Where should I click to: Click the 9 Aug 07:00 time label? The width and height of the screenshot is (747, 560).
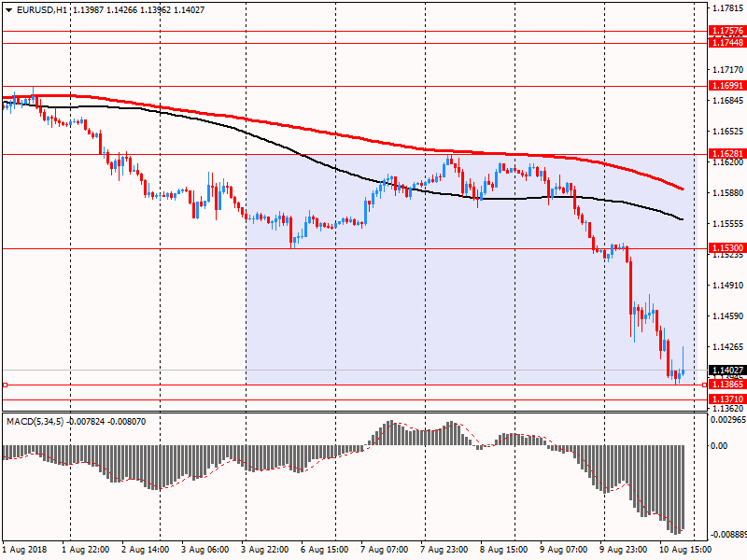[x=564, y=550]
